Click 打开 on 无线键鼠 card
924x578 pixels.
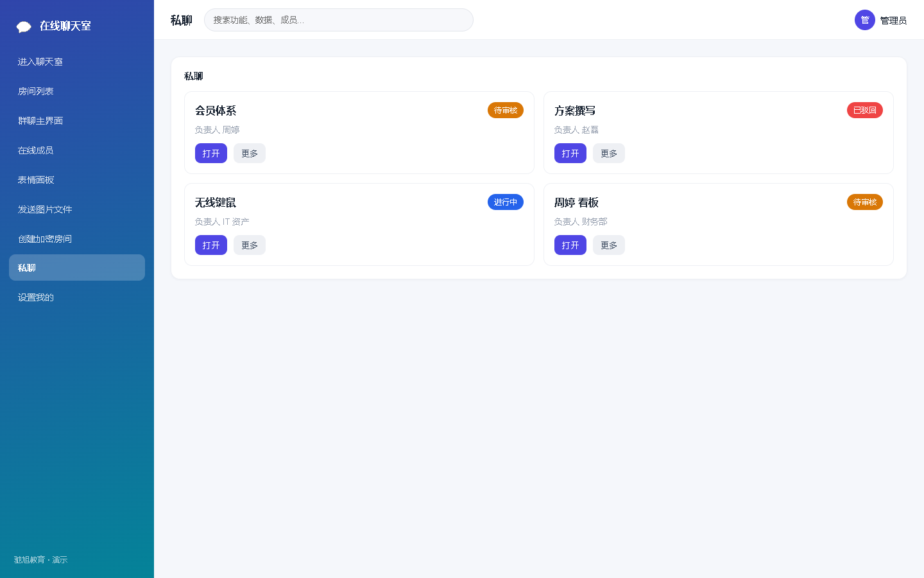211,245
